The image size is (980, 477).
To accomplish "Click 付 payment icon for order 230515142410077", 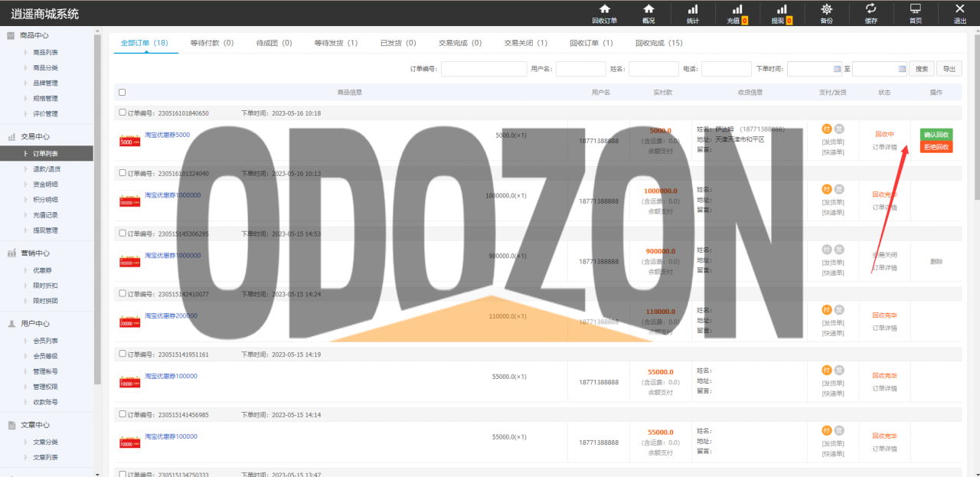I will click(x=827, y=310).
